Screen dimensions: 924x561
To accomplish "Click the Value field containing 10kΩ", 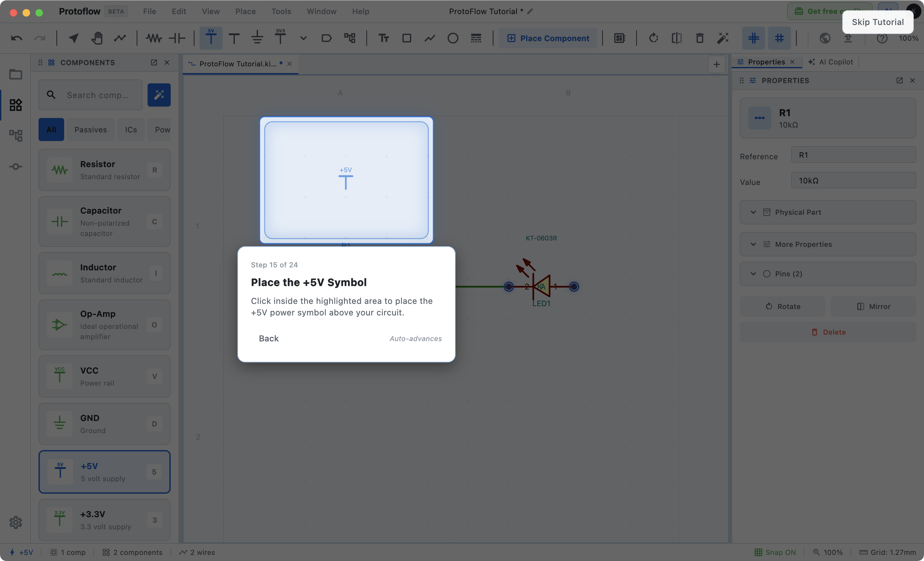I will tap(853, 180).
